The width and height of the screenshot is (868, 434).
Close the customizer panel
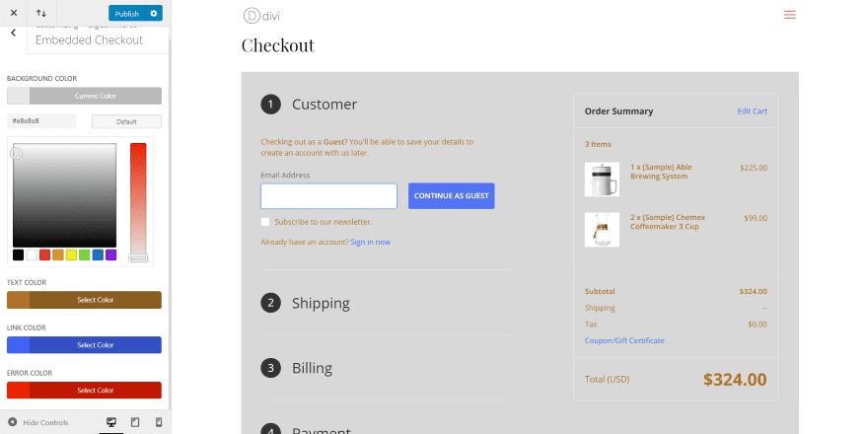(13, 13)
